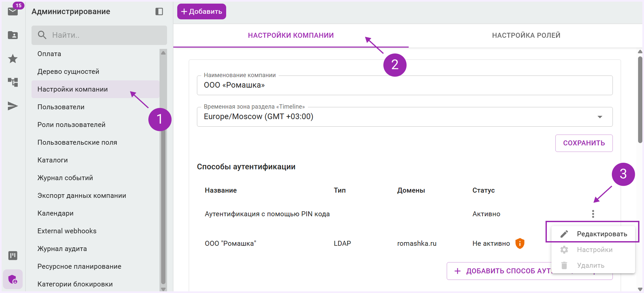Viewport: 644px width, 293px height.
Task: Click the Добавить button
Action: [202, 11]
